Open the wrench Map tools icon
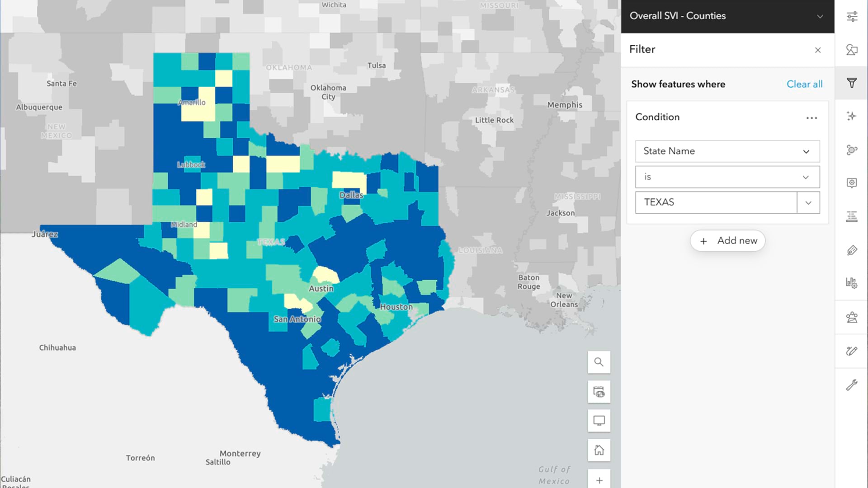Screen dimensions: 868x488 (x=852, y=385)
